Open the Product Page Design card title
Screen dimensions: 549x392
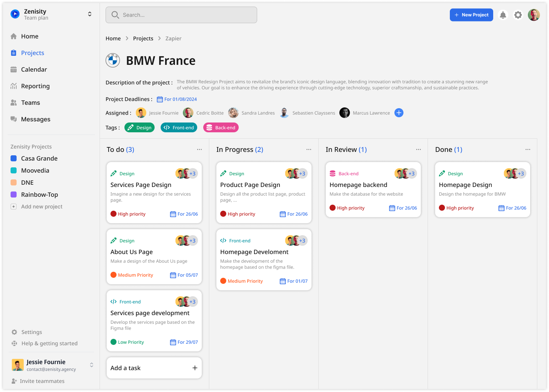250,185
